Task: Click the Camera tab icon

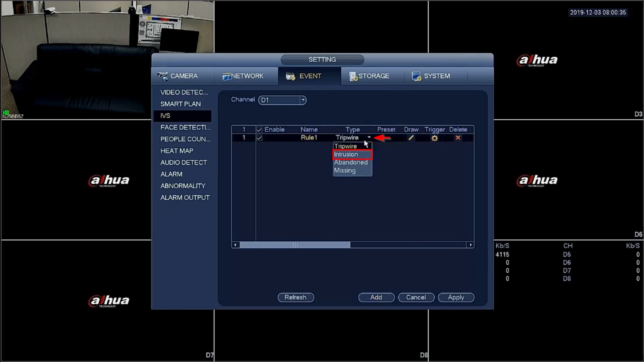Action: [x=163, y=76]
